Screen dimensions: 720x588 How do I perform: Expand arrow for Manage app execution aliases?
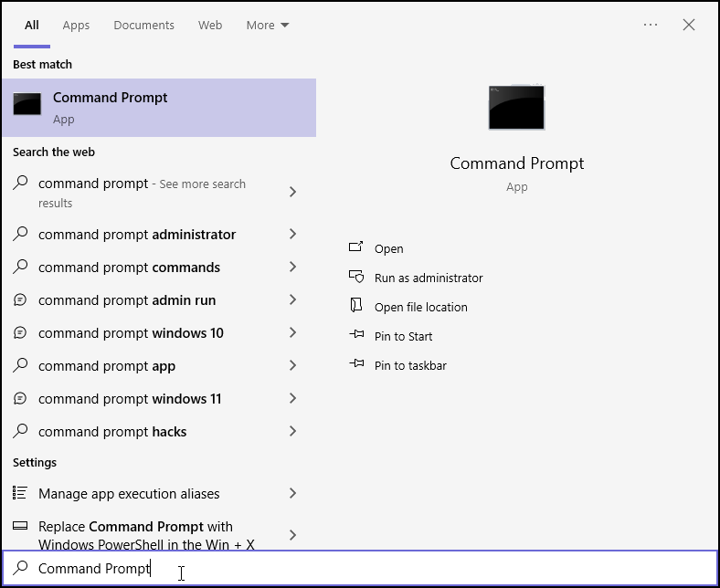click(292, 493)
